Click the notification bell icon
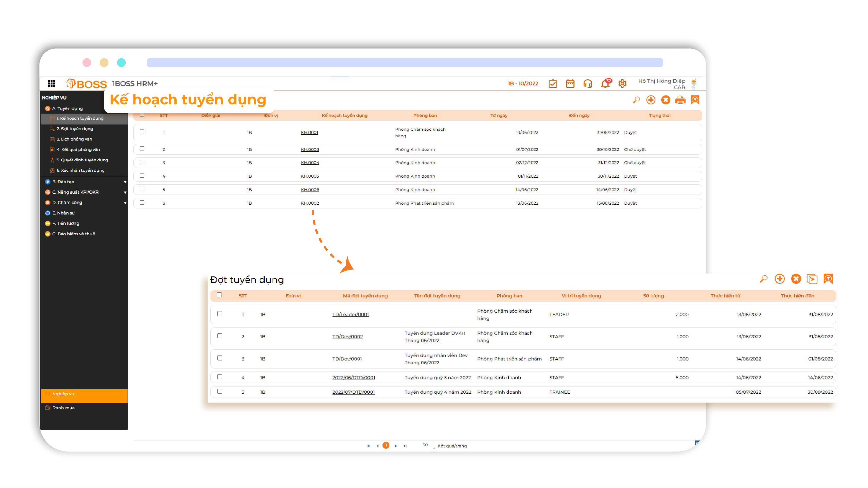Viewport: 868px width, 488px height. tap(605, 84)
